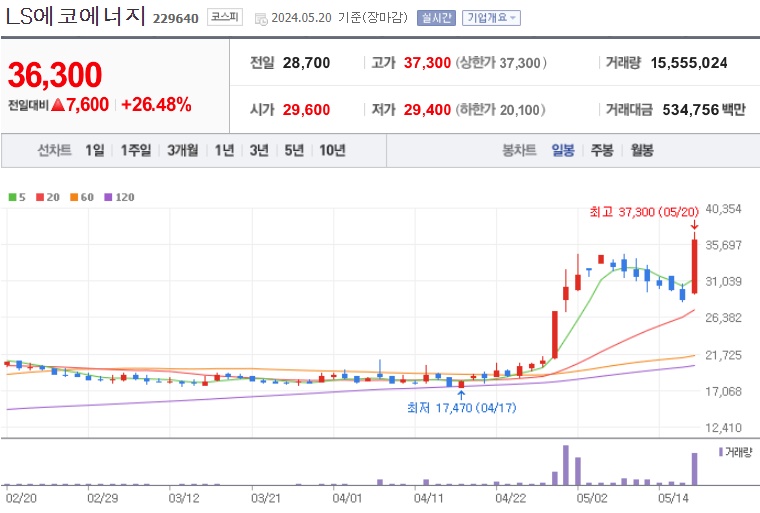Click the 최고 37,300 (05/20) label
This screenshot has width=760, height=513.
coord(644,212)
